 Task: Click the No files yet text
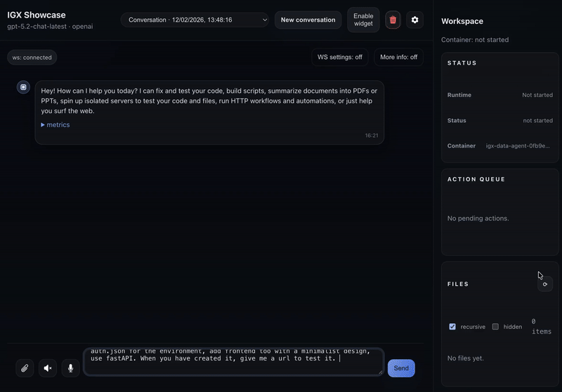(465, 358)
